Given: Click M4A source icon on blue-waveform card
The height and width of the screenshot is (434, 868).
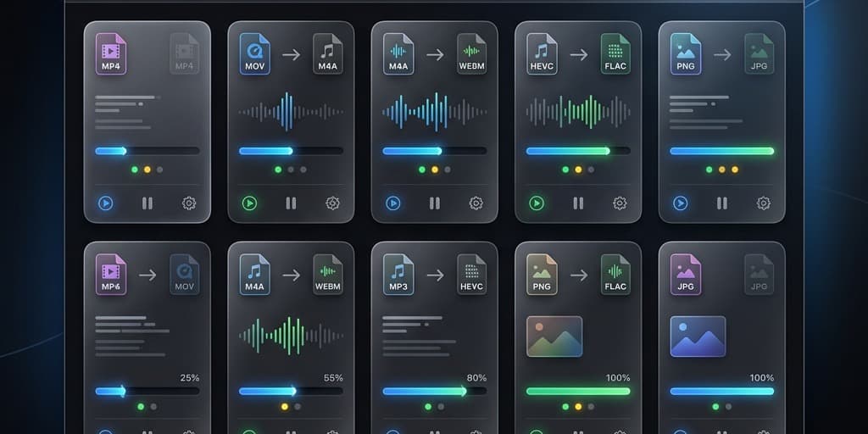Looking at the screenshot, I should 398,53.
